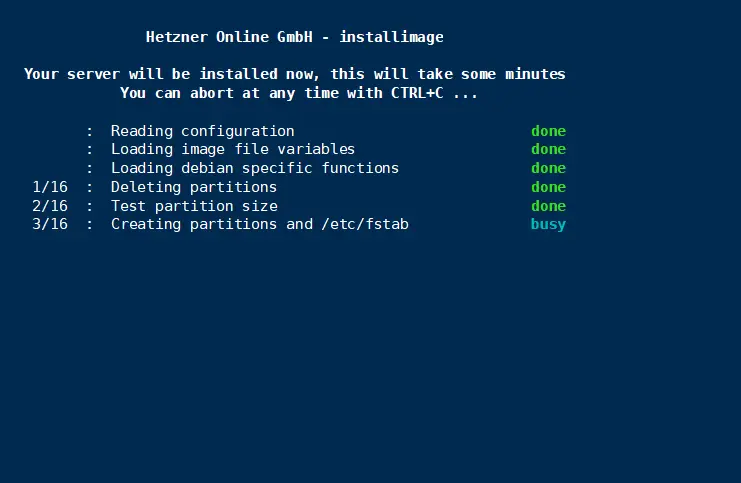The height and width of the screenshot is (483, 741).
Task: Click the Hetzner Online GmbH installimage title
Action: coord(294,37)
